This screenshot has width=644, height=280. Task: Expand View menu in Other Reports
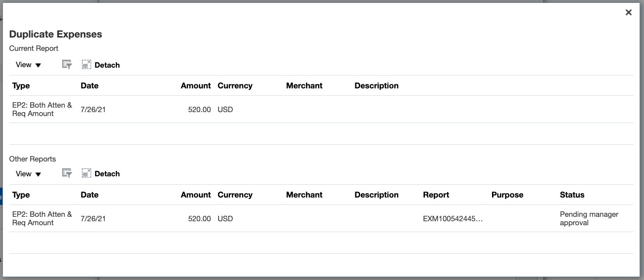pyautogui.click(x=29, y=173)
